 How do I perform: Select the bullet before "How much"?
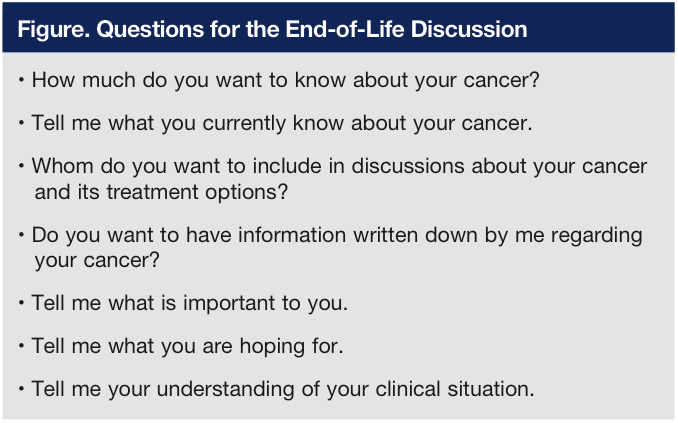click(22, 79)
